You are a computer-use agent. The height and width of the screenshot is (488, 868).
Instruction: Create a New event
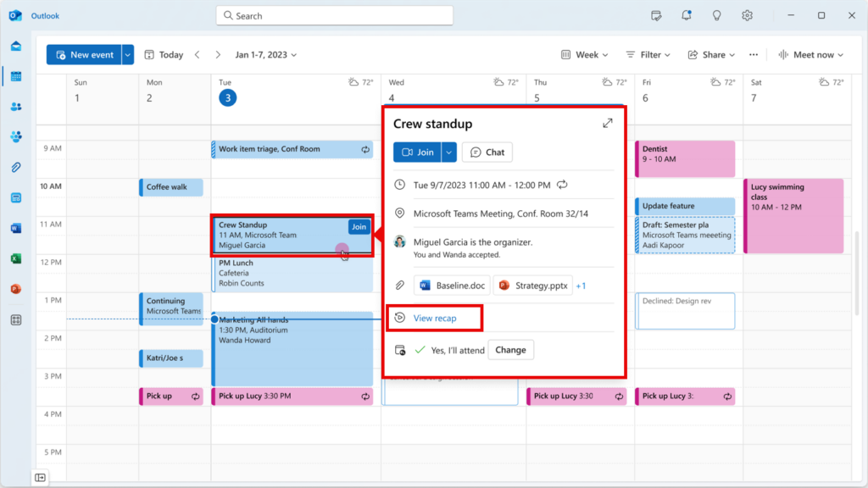click(84, 55)
